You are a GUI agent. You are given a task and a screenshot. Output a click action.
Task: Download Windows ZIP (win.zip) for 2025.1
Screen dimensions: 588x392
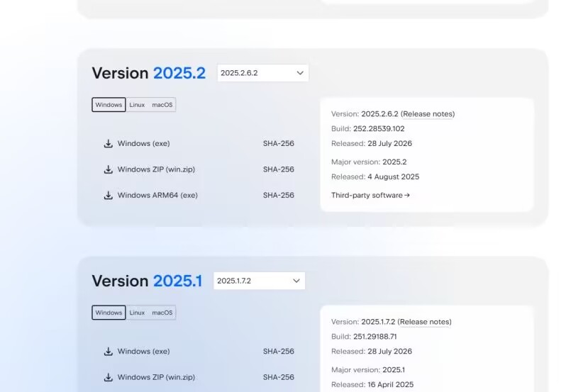(x=156, y=377)
